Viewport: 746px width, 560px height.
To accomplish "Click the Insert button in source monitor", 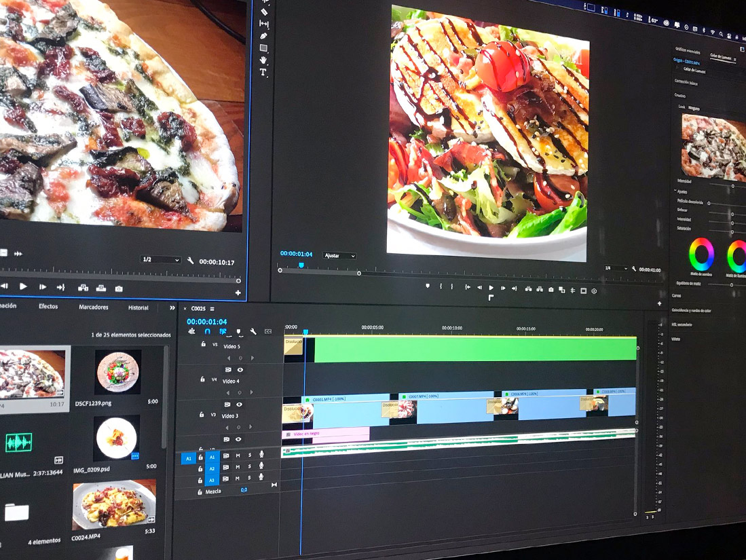I will pyautogui.click(x=83, y=288).
